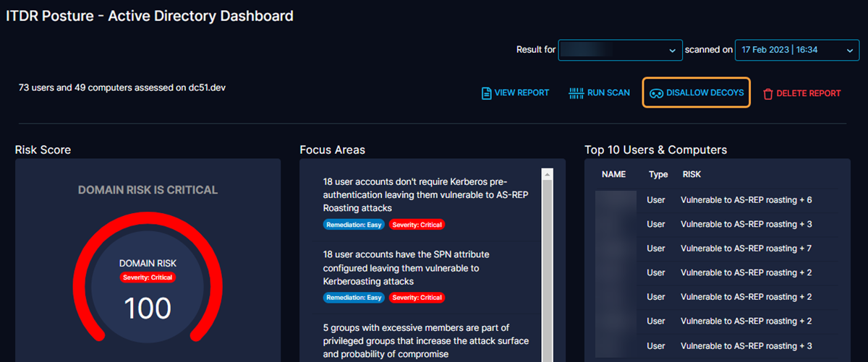Click the View Report document icon
The height and width of the screenshot is (362, 868).
coord(486,93)
